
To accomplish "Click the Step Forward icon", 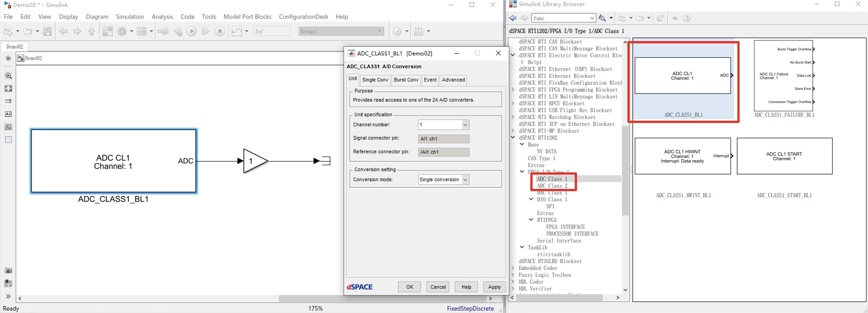I will [205, 31].
